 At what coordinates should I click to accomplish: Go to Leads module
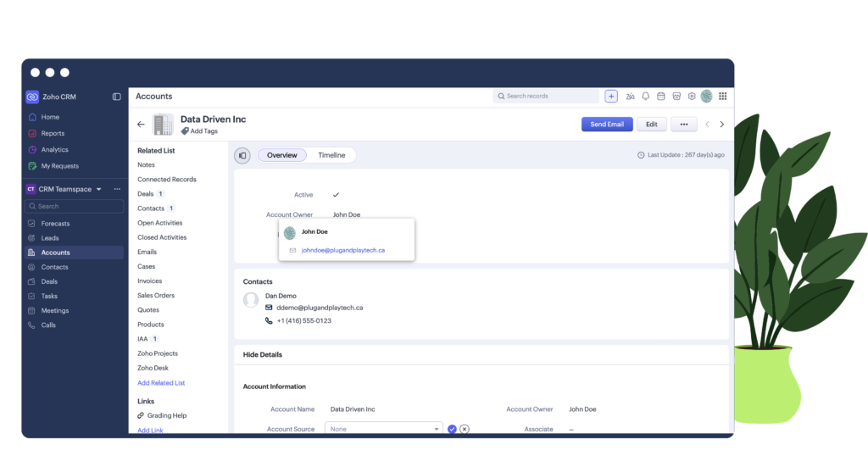[50, 238]
